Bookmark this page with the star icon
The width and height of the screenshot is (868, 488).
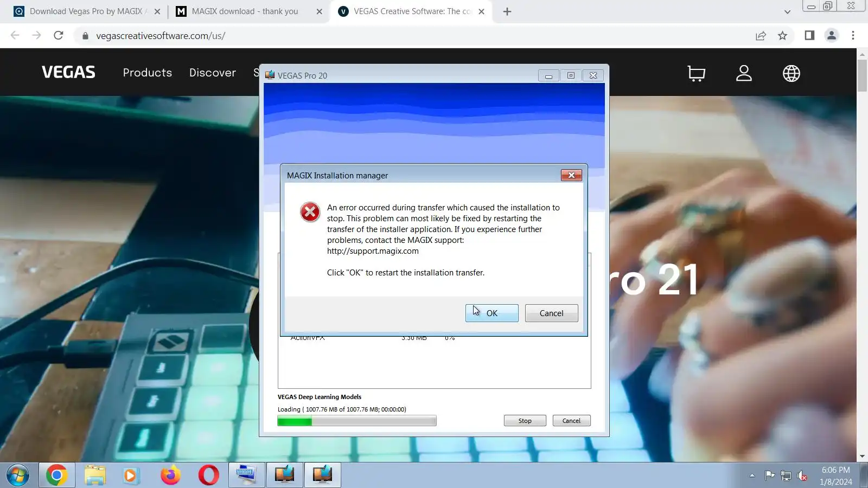click(782, 36)
